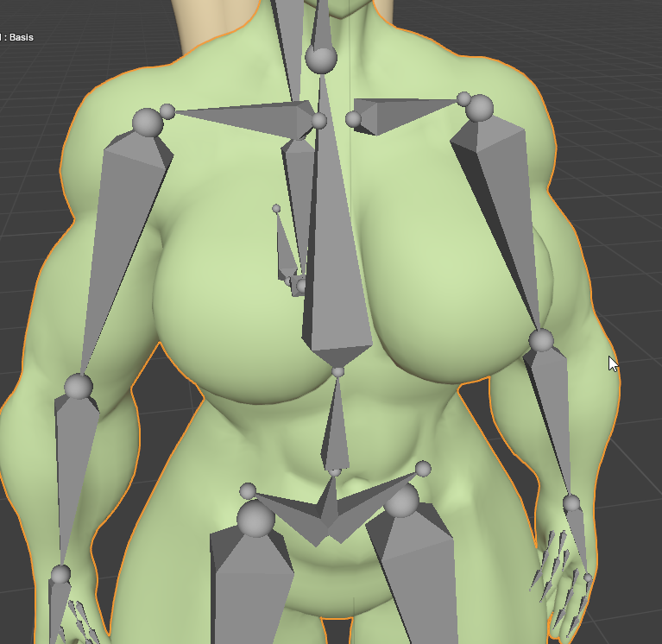The image size is (662, 644).
Task: Click the elbow joint sphere on screen left
Action: click(79, 386)
